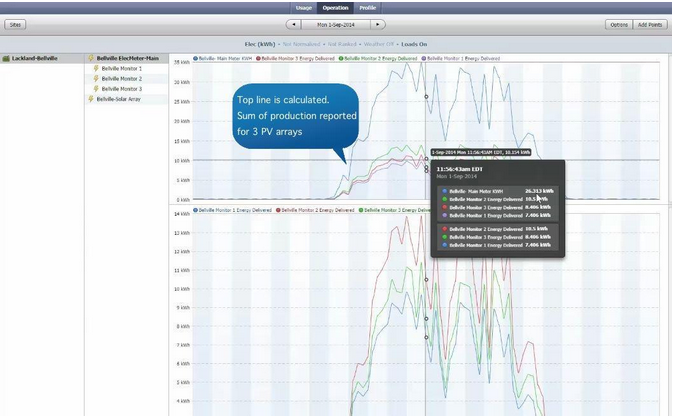673x417 pixels.
Task: Toggle green Monitor 3 legend dot in bottom chart
Action: pos(361,210)
